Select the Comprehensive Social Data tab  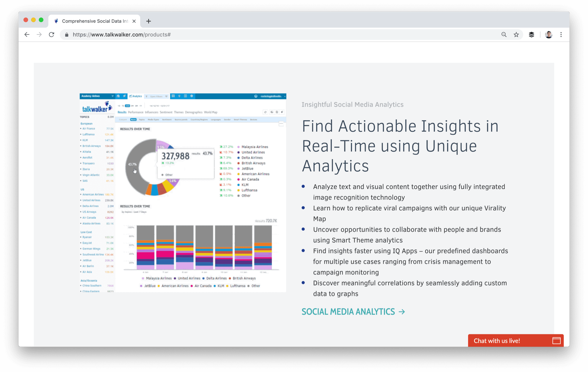point(94,21)
